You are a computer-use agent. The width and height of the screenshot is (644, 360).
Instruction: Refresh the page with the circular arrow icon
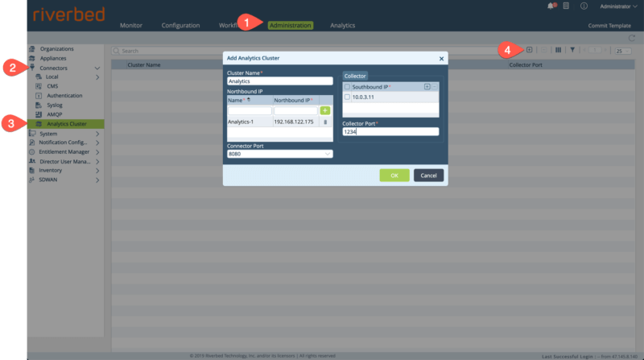pyautogui.click(x=632, y=38)
